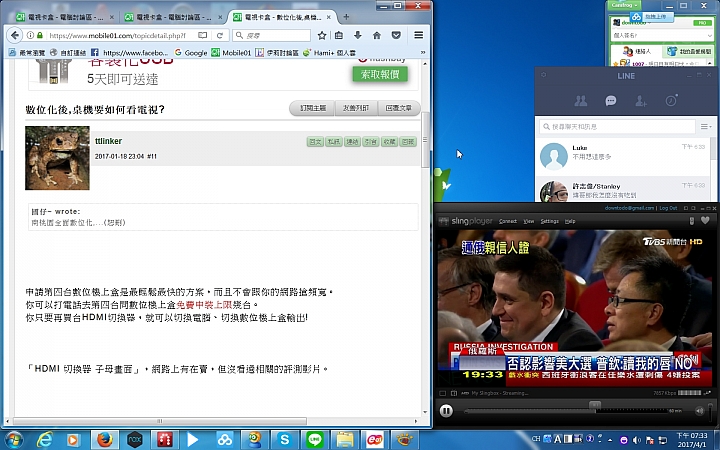Open the Firefox hamburger menu
The height and width of the screenshot is (450, 720).
418,35
